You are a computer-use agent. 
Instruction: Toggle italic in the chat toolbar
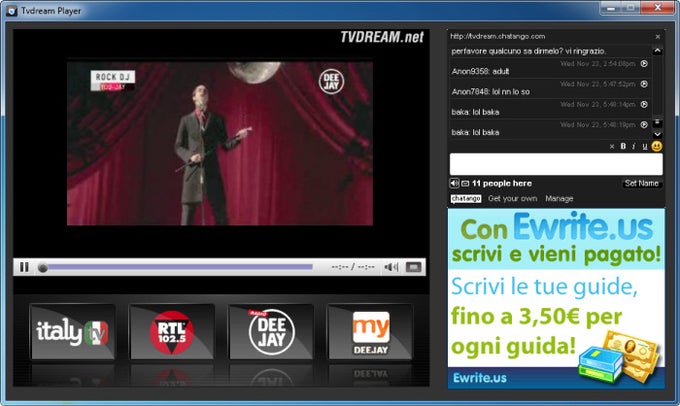pos(634,147)
